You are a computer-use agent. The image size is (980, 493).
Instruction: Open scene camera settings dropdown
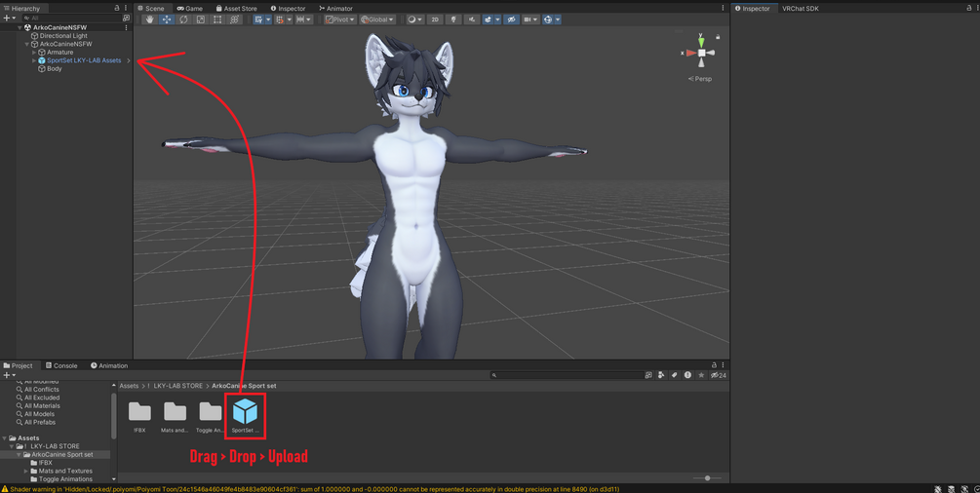530,19
